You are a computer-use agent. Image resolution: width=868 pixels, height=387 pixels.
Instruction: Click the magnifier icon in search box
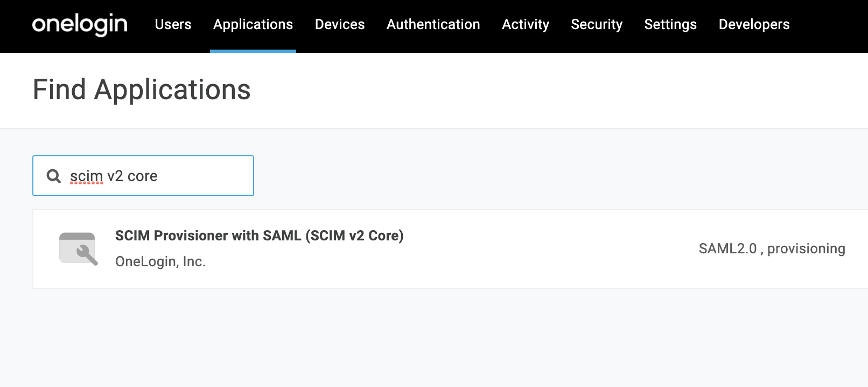click(54, 176)
